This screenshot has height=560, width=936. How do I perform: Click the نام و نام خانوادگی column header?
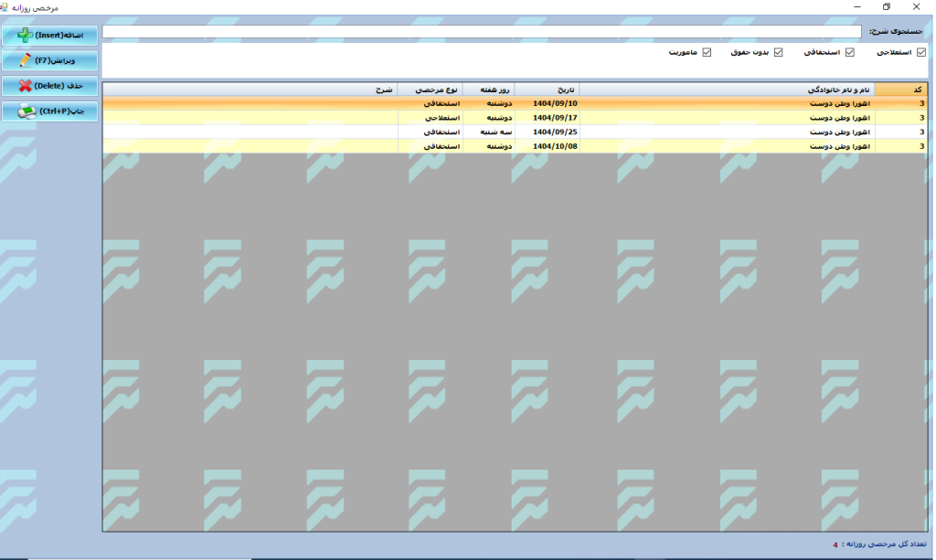[x=727, y=90]
